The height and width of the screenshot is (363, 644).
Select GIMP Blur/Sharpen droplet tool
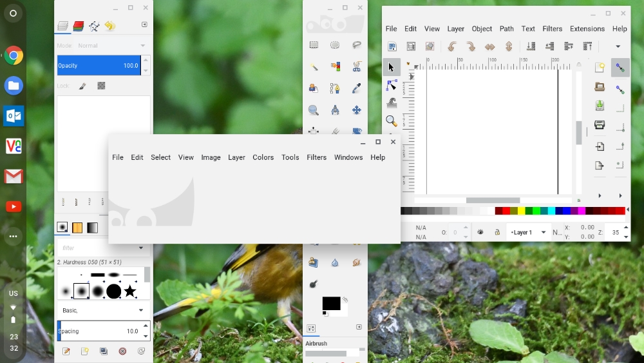pyautogui.click(x=335, y=262)
